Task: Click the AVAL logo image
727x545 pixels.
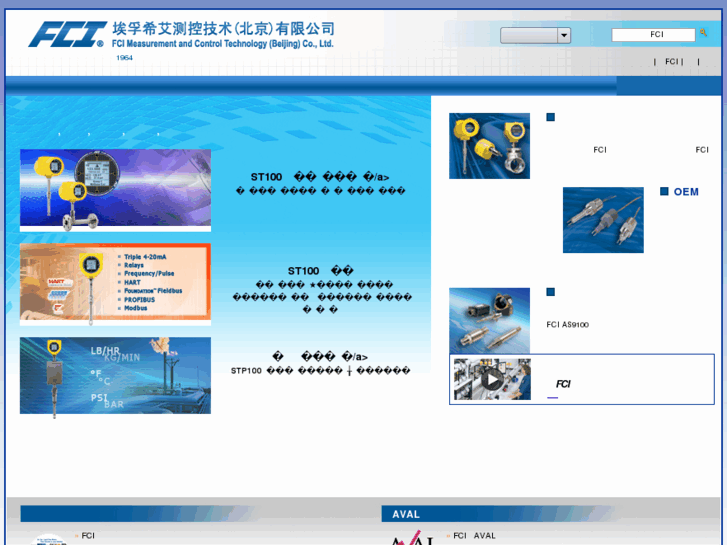Action: point(412,538)
